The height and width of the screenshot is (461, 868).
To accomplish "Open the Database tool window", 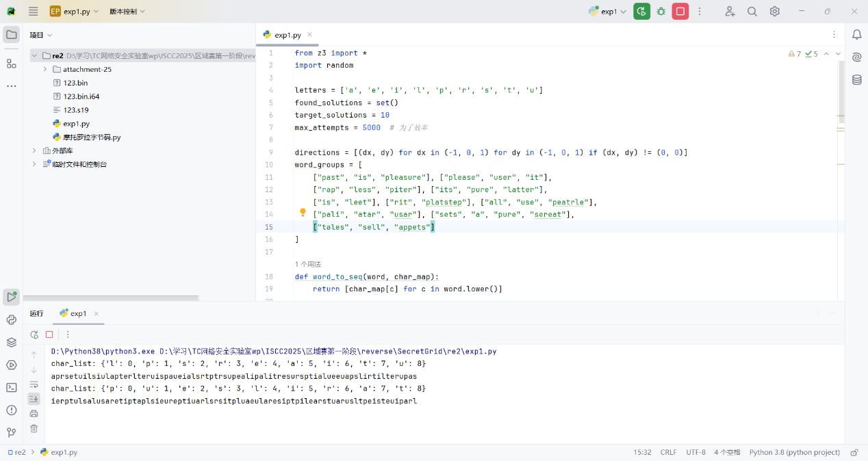I will point(856,80).
